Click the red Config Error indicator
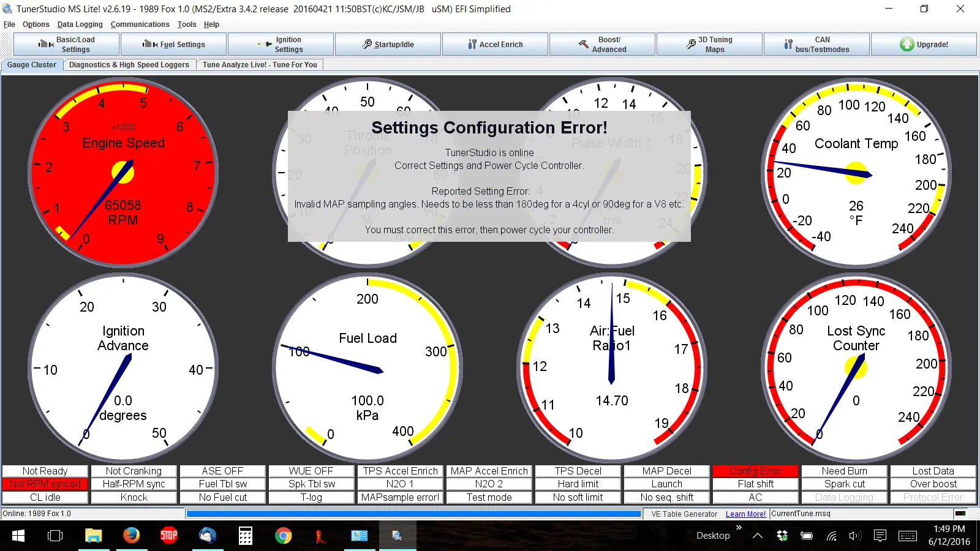Screen dimensions: 980x551 pos(756,471)
